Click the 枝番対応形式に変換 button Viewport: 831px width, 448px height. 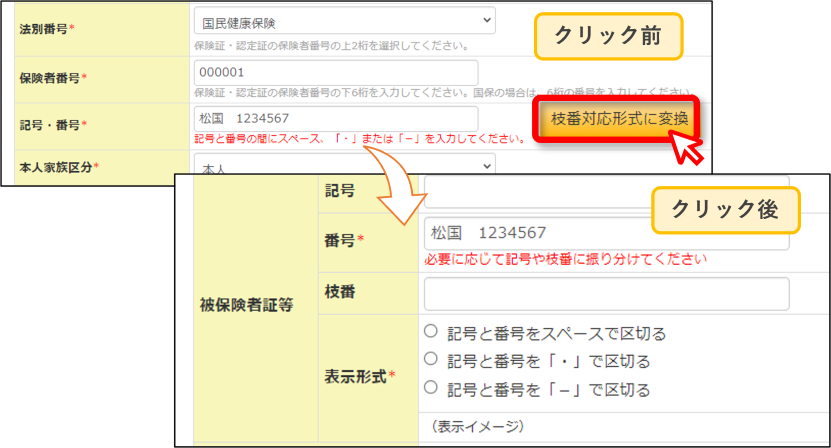616,119
